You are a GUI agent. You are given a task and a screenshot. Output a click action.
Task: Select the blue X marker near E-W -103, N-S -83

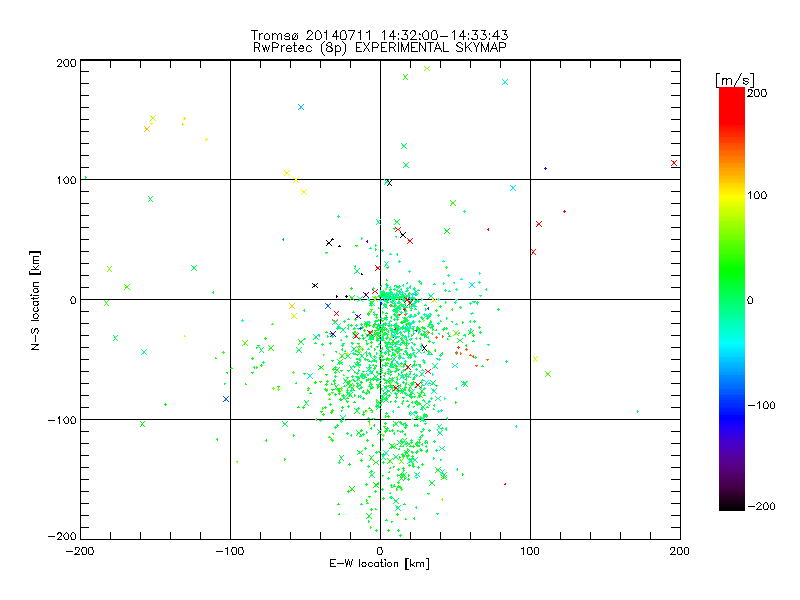[x=226, y=399]
